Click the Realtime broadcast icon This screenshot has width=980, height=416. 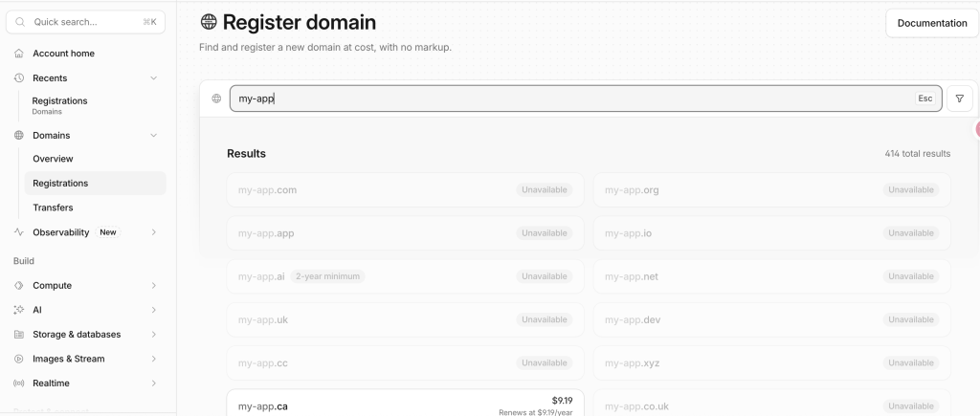coord(19,383)
